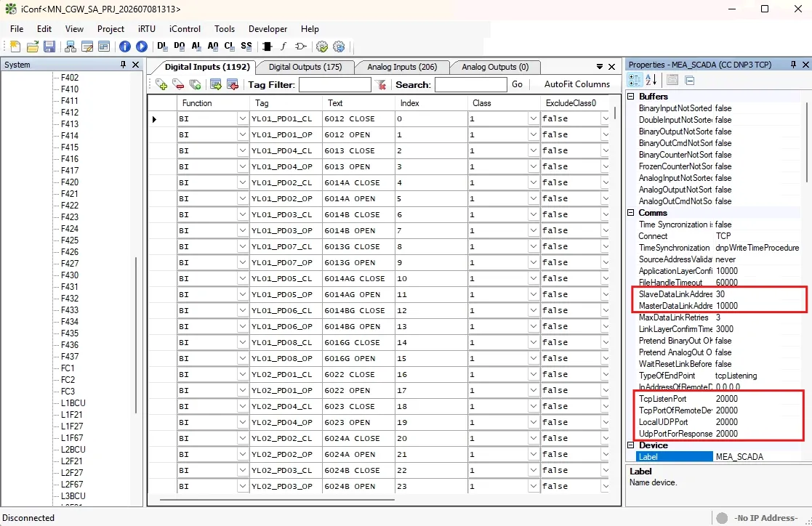Open Class dropdown for YL01_PD01_OP row
The image size is (812, 526).
(534, 135)
